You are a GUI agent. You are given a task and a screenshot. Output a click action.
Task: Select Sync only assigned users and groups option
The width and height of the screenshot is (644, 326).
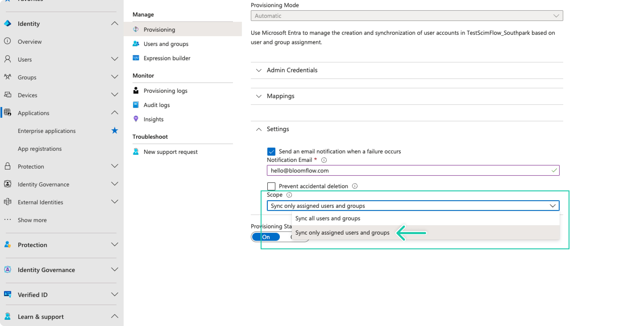pyautogui.click(x=426, y=233)
